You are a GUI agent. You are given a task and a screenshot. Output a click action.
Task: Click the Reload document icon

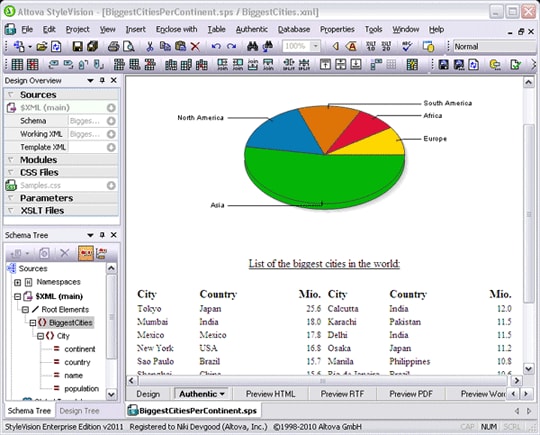tap(56, 46)
